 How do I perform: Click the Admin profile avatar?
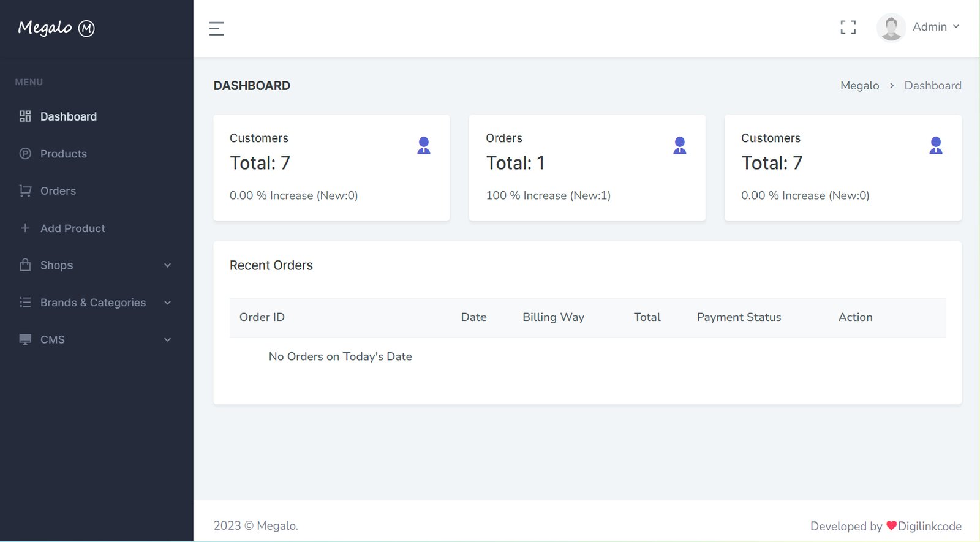[891, 28]
